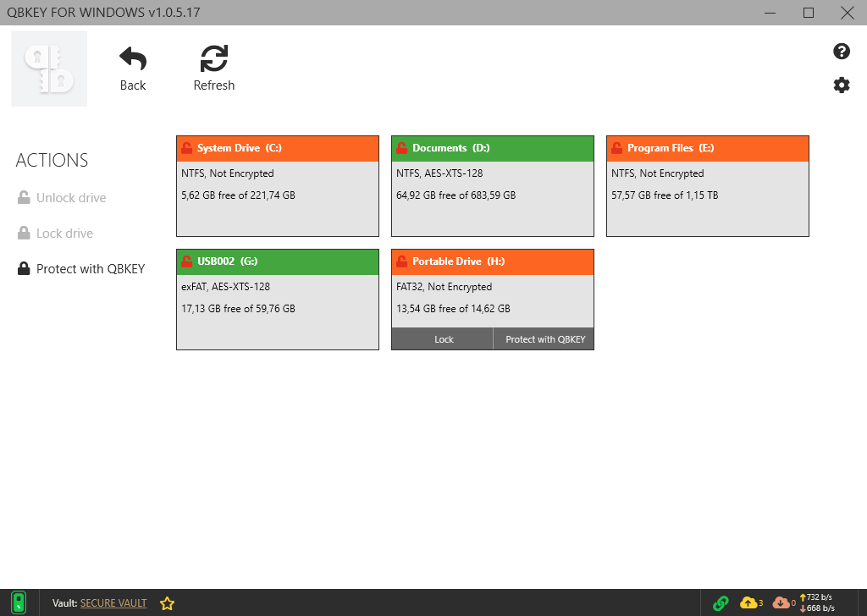The height and width of the screenshot is (616, 867).
Task: Click '64,92 GB free of 683,59 GB' text
Action: [456, 195]
